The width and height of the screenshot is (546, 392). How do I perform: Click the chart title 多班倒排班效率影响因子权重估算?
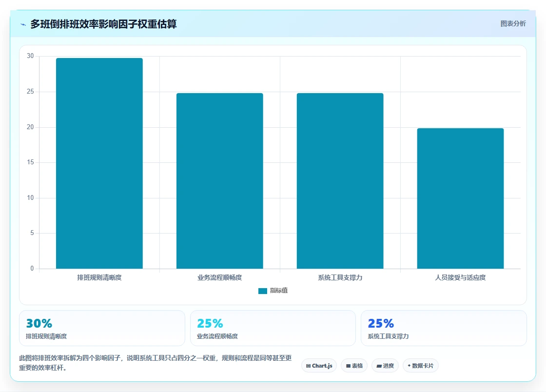[103, 24]
